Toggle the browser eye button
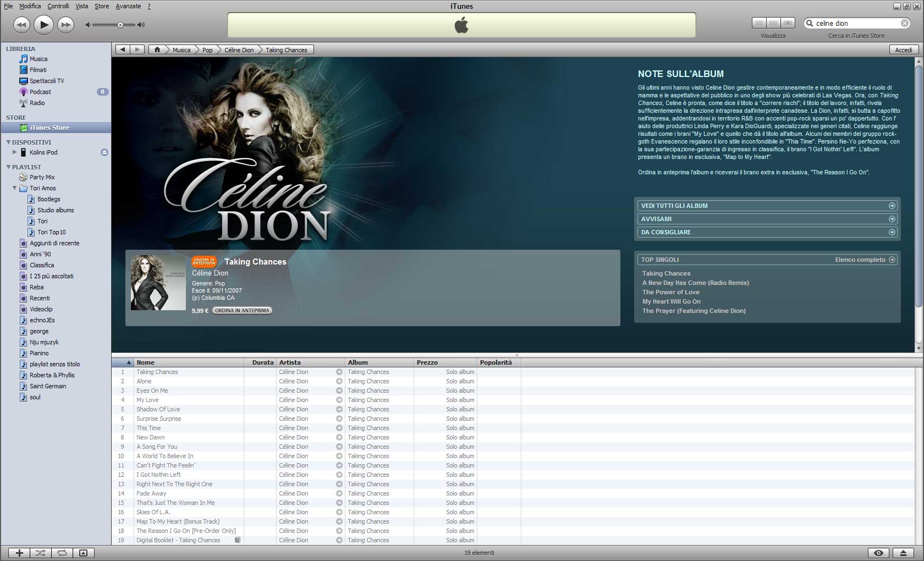The width and height of the screenshot is (924, 561). click(878, 553)
